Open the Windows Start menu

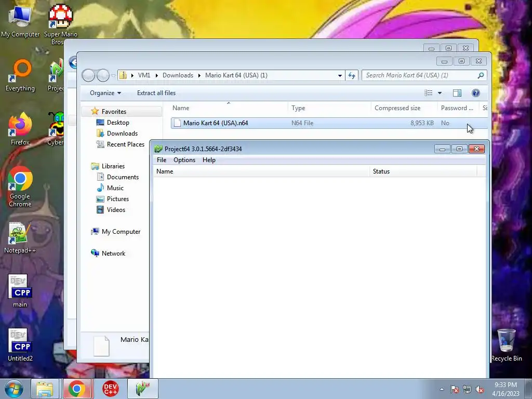coord(14,389)
